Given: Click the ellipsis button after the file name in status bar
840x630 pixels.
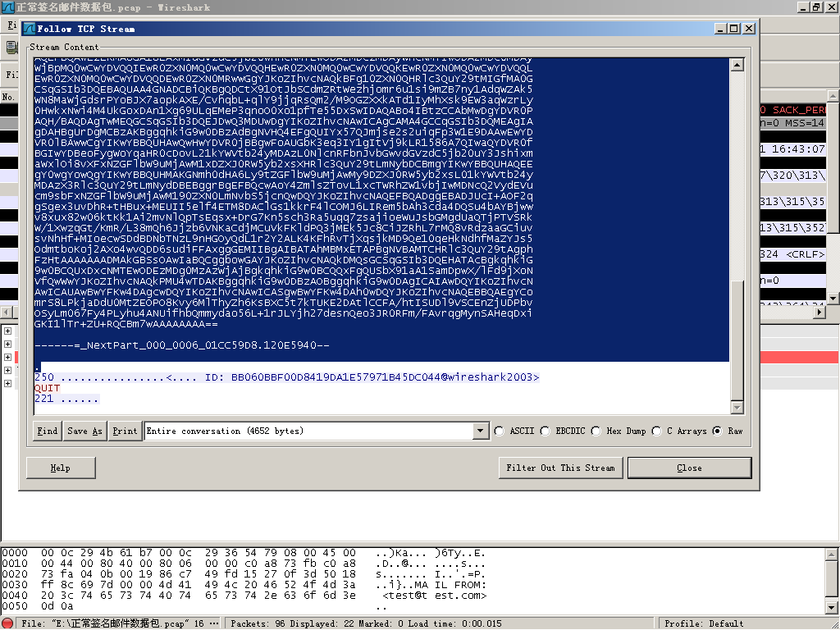Looking at the screenshot, I should (214, 623).
